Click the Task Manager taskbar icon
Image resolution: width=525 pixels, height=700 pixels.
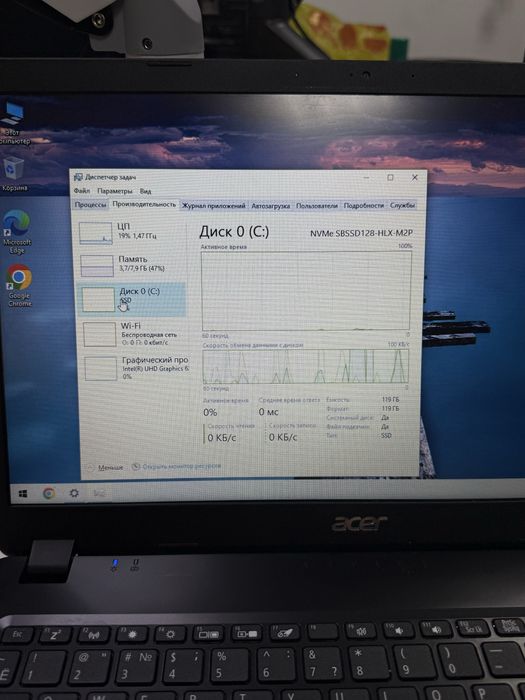[99, 493]
